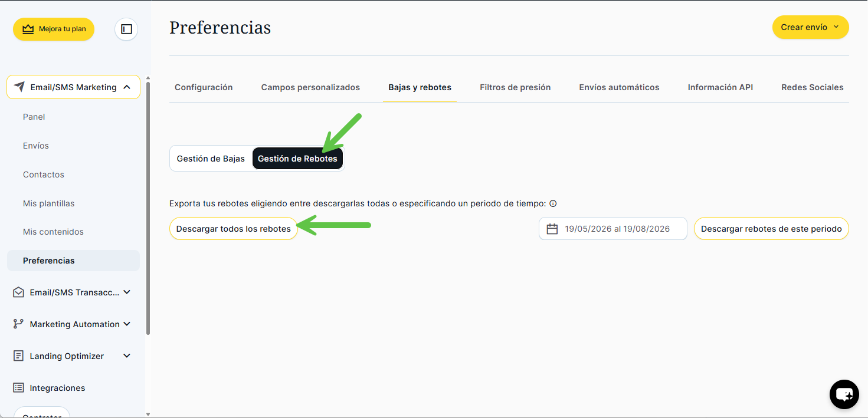This screenshot has height=418, width=868.
Task: Switch to the Campos personalizados tab
Action: click(x=310, y=87)
